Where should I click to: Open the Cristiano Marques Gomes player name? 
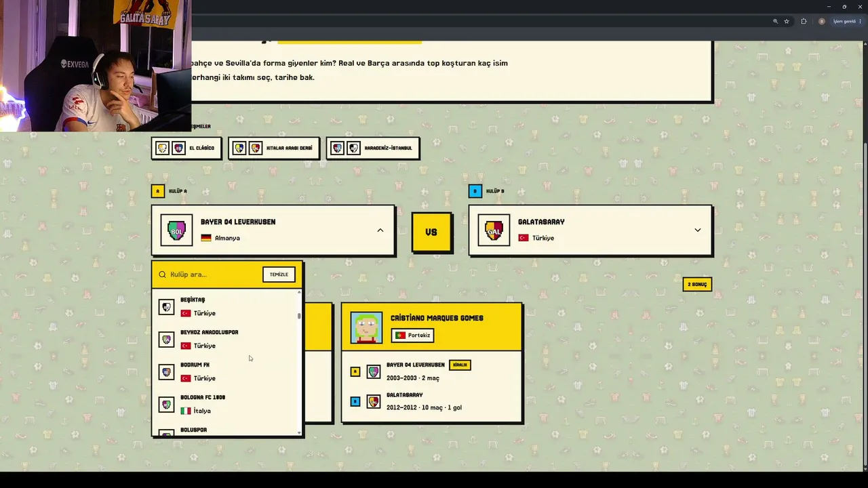(437, 318)
